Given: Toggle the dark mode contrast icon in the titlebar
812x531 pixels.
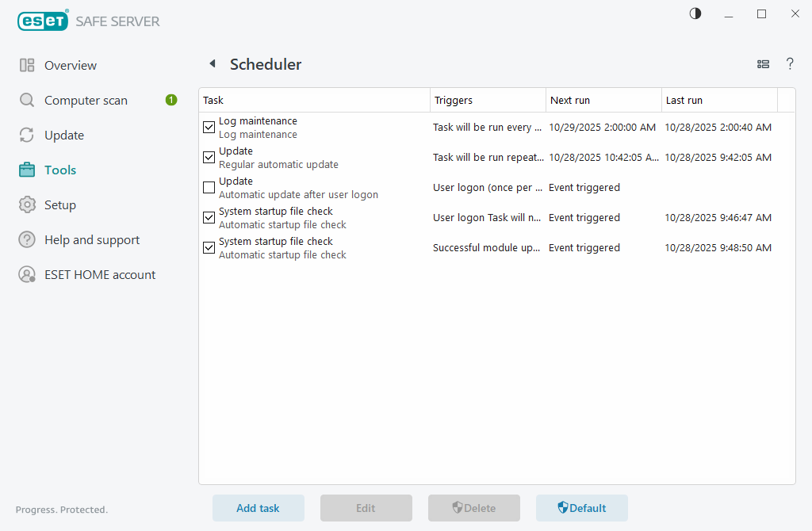Looking at the screenshot, I should click(x=695, y=13).
